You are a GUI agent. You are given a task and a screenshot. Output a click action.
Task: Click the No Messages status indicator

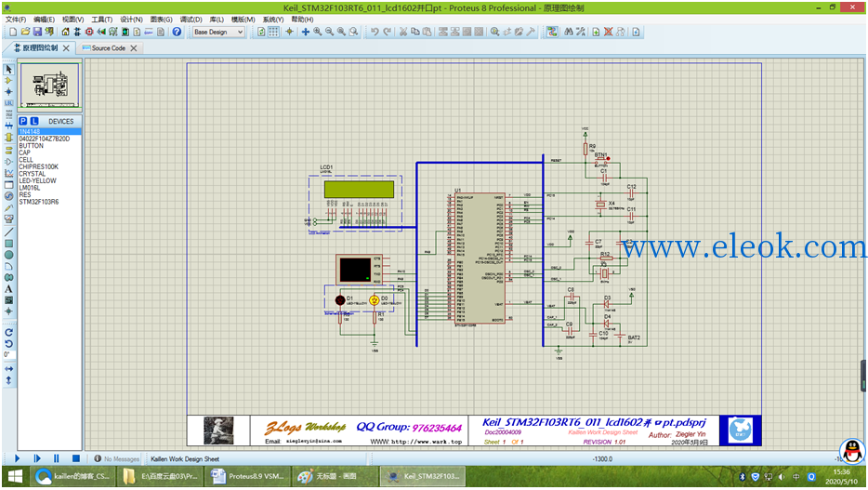point(117,459)
